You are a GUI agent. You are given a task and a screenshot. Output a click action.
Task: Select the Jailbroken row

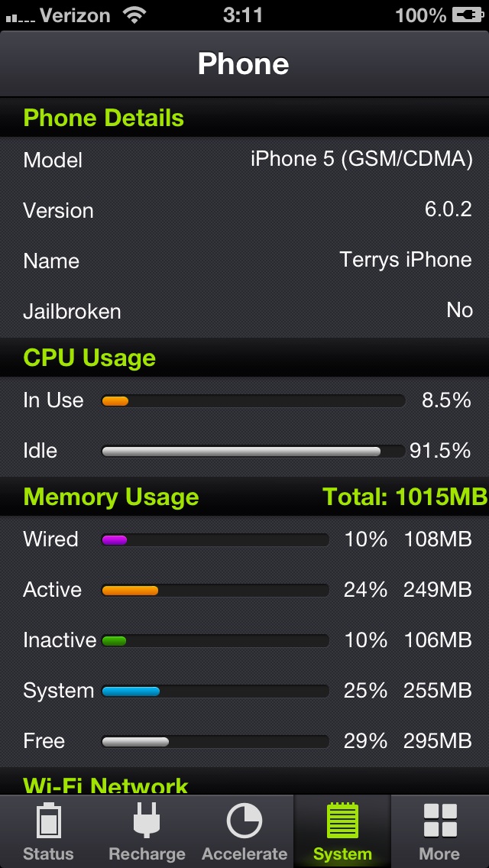(244, 311)
